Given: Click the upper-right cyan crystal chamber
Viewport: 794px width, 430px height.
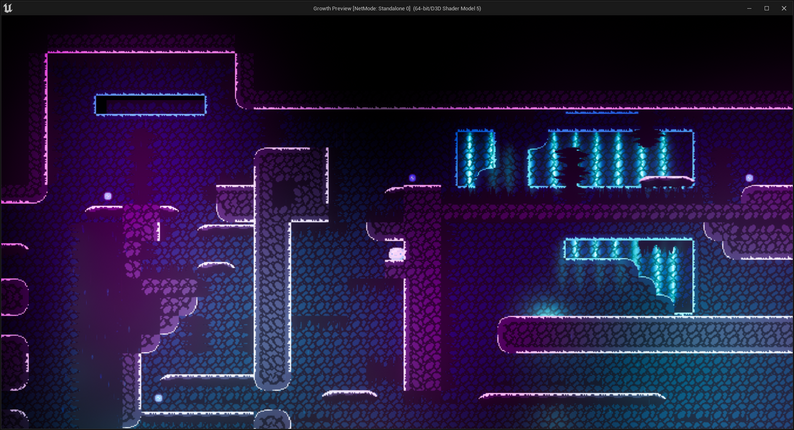Looking at the screenshot, I should pyautogui.click(x=620, y=158).
